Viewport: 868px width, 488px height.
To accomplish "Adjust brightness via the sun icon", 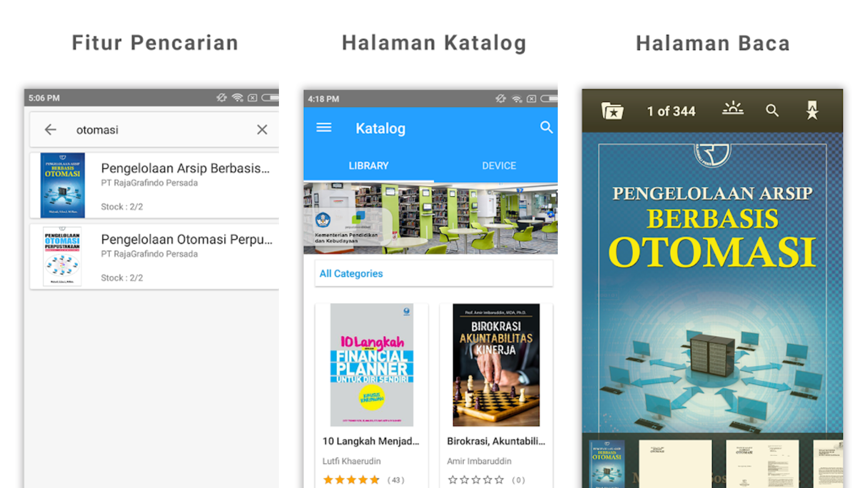I will pyautogui.click(x=733, y=108).
